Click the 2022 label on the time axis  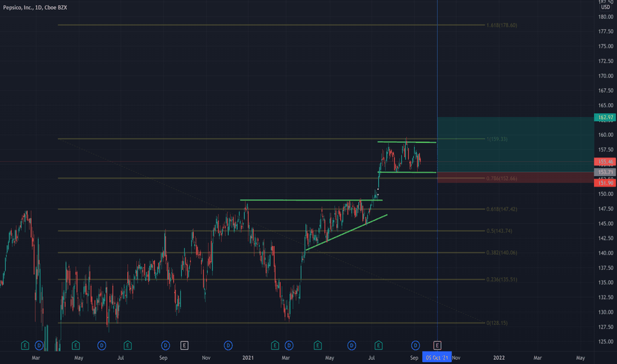(x=498, y=357)
